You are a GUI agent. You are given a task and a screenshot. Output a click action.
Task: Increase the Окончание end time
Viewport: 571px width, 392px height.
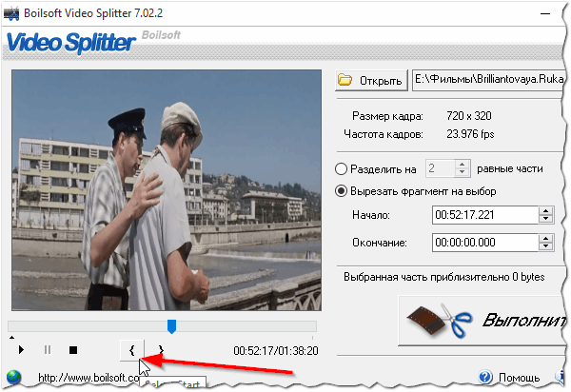click(546, 239)
